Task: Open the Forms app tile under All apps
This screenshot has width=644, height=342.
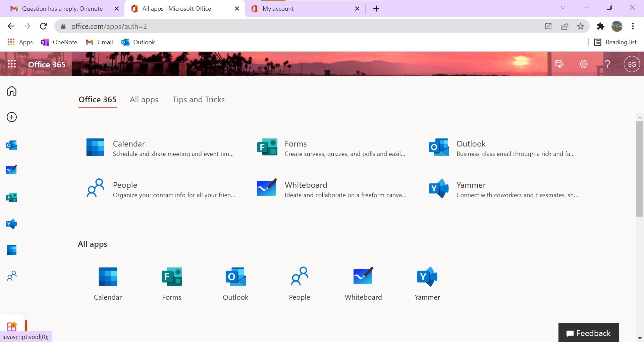Action: (172, 284)
